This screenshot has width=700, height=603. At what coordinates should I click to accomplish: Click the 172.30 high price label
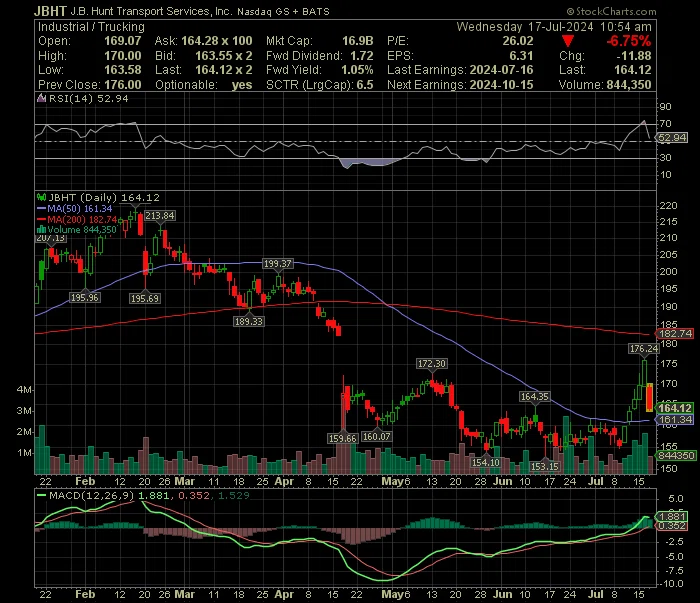(431, 364)
